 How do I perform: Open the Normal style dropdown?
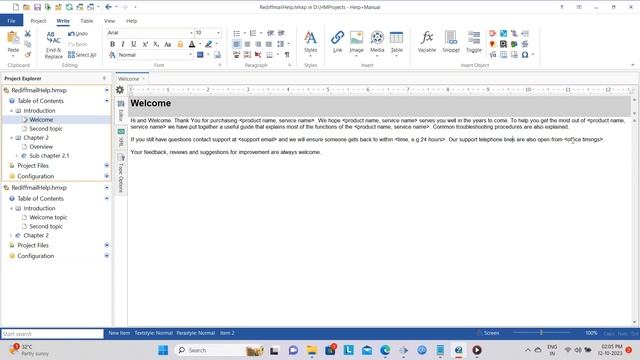[x=190, y=55]
